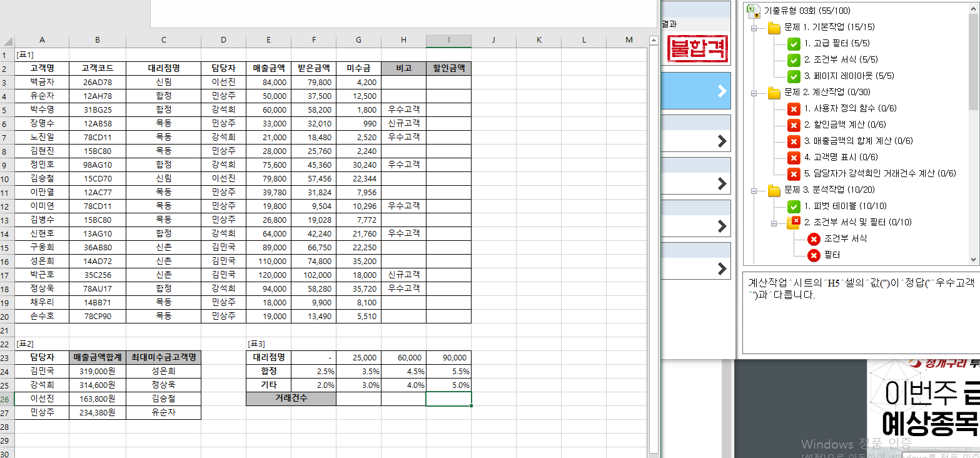Collapse the 2. 조건부 서식 및 필터 node
Screen dimensions: 980x458
(774, 223)
